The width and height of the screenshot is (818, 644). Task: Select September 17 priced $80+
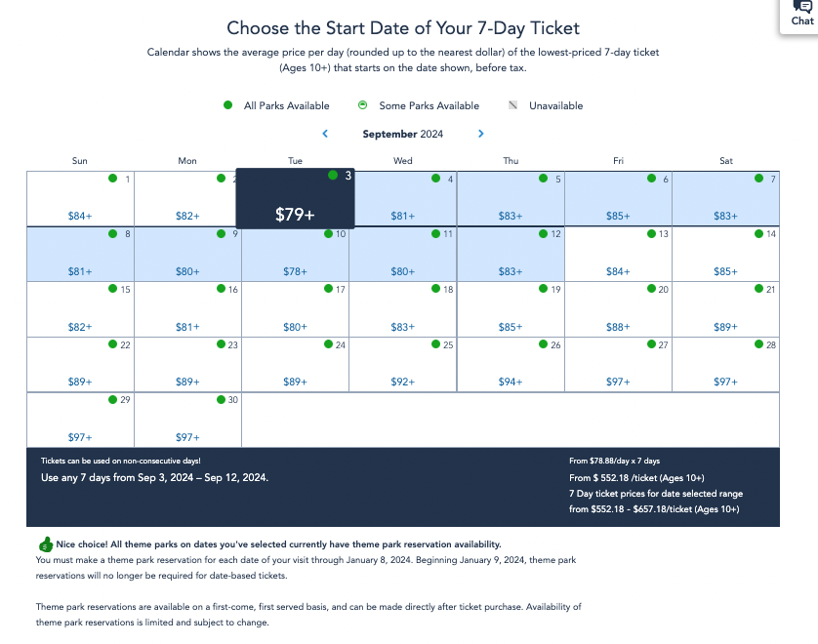(295, 309)
